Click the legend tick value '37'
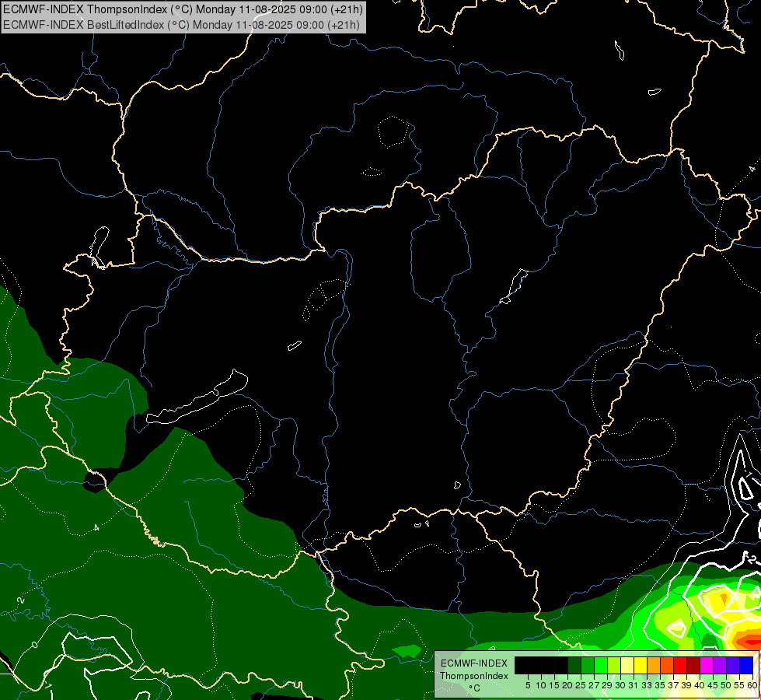Viewport: 761px width, 700px height. pyautogui.click(x=673, y=685)
